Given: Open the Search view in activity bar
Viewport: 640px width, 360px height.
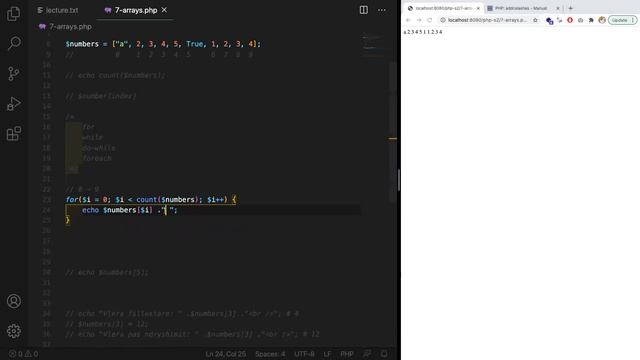Looking at the screenshot, I should [x=14, y=43].
